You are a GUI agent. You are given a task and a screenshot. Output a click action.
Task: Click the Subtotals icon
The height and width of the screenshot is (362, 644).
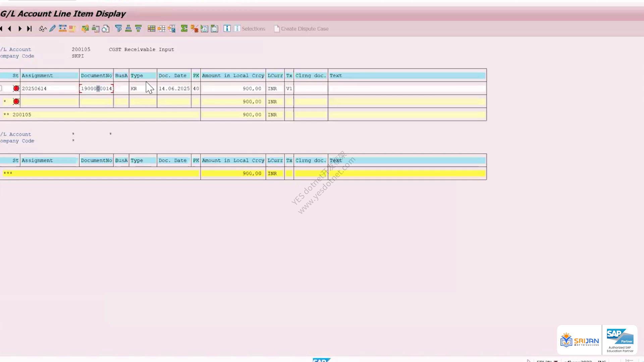[x=194, y=29]
